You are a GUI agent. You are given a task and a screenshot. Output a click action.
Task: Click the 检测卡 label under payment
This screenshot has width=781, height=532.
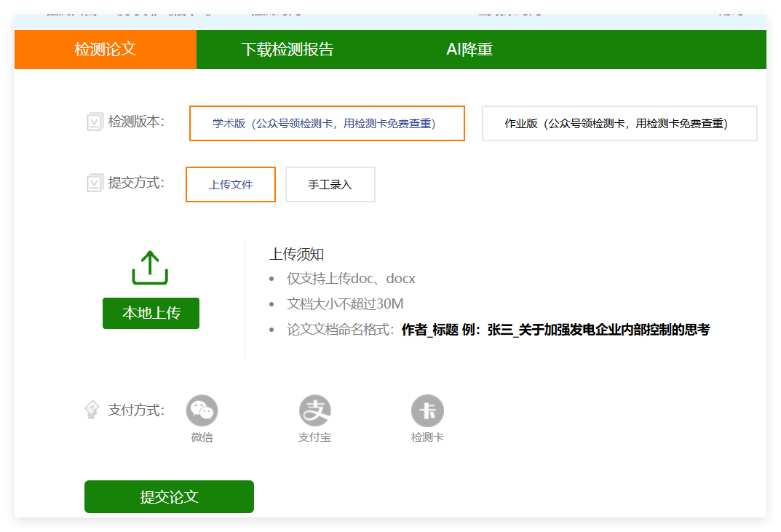427,437
